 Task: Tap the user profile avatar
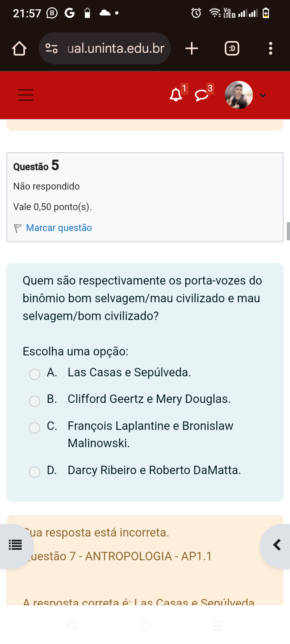click(x=239, y=95)
